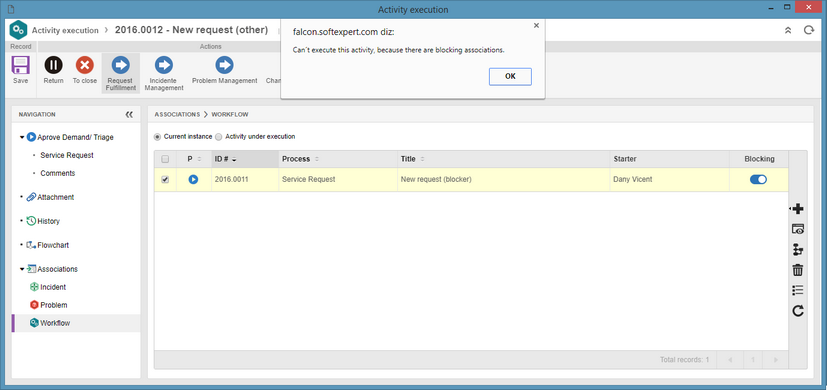Screen dimensions: 827x390
Task: Click the Request Fulfillment arrow button
Action: [121, 65]
